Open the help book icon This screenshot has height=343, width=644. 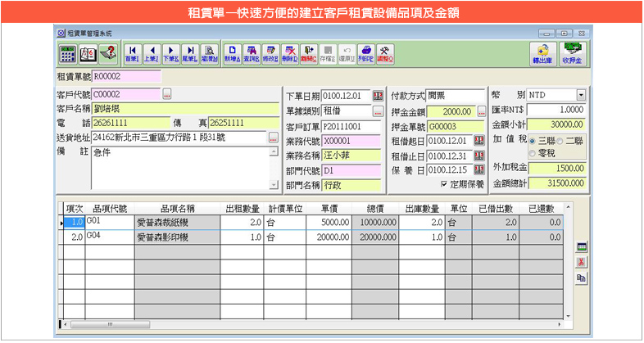pos(88,54)
